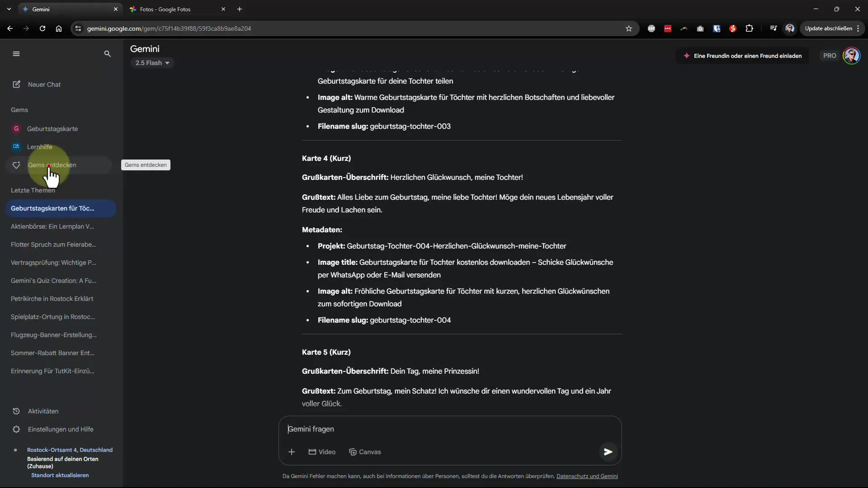The height and width of the screenshot is (488, 868).
Task: Open the tab search dropdown arrow
Action: [9, 9]
